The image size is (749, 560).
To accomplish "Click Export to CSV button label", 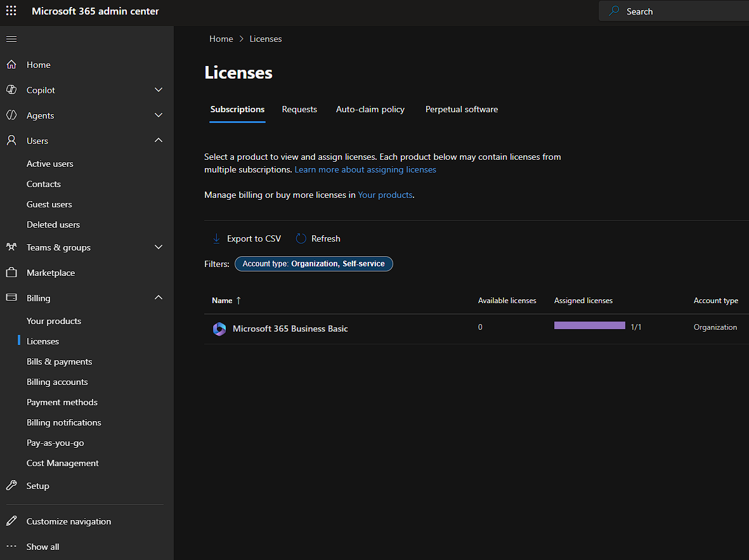I will pyautogui.click(x=254, y=238).
